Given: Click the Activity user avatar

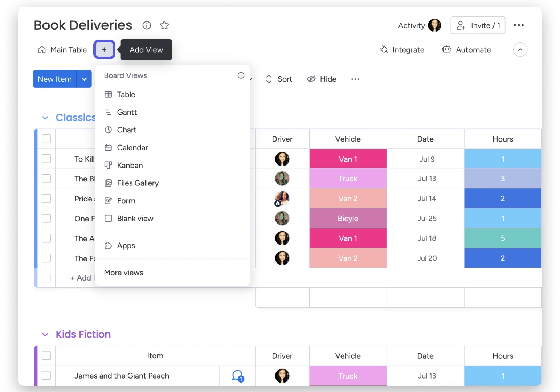Looking at the screenshot, I should coord(434,25).
